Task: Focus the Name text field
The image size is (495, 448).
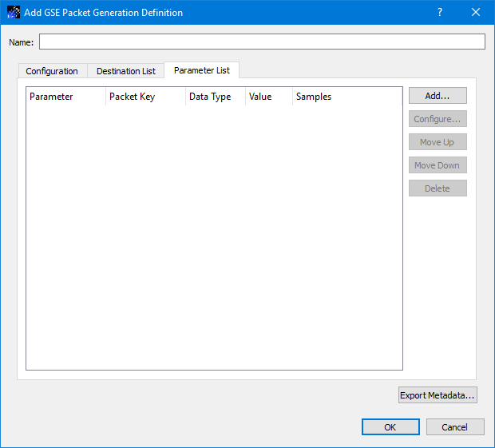Action: click(x=262, y=42)
